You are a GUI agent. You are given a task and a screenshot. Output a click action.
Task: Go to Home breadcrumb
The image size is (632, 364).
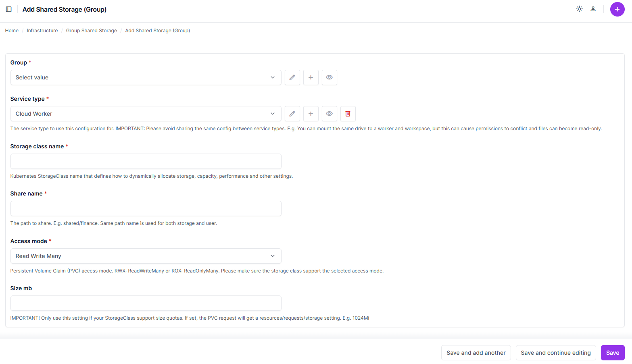pos(12,31)
